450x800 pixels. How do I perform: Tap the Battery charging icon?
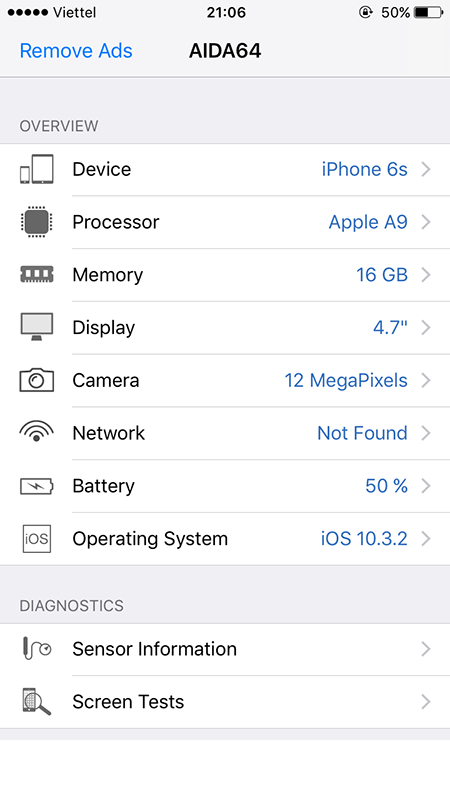(x=37, y=486)
